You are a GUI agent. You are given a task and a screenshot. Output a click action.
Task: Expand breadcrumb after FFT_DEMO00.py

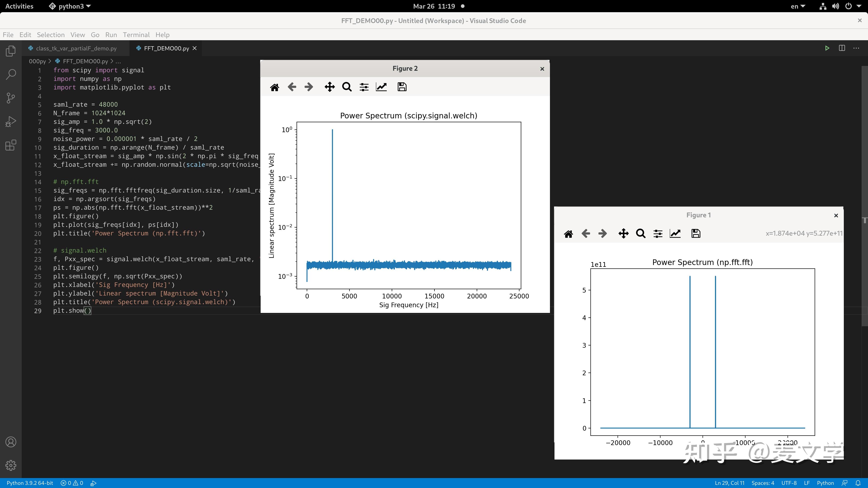pos(118,61)
